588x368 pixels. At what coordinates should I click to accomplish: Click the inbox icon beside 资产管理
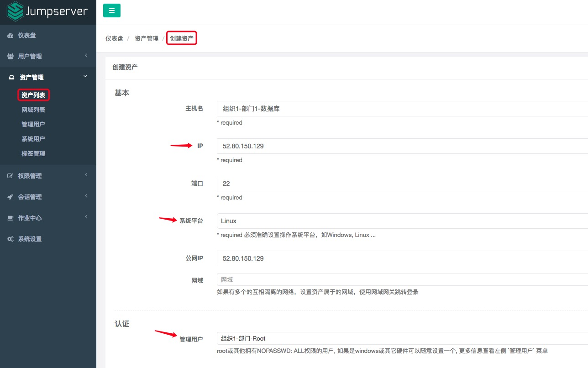click(12, 78)
